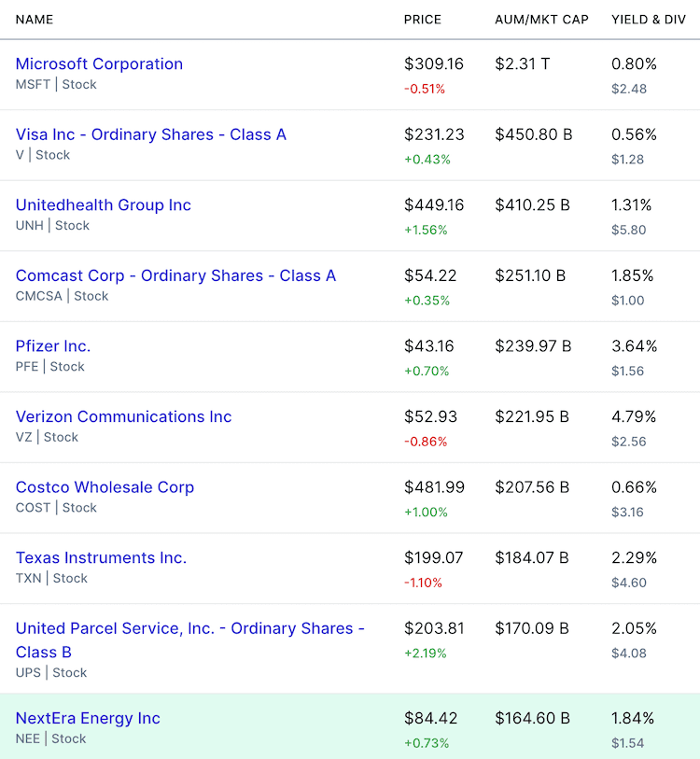Select the NEE | Stock ticker label
Screen dimensions: 700x759
[x=50, y=739]
